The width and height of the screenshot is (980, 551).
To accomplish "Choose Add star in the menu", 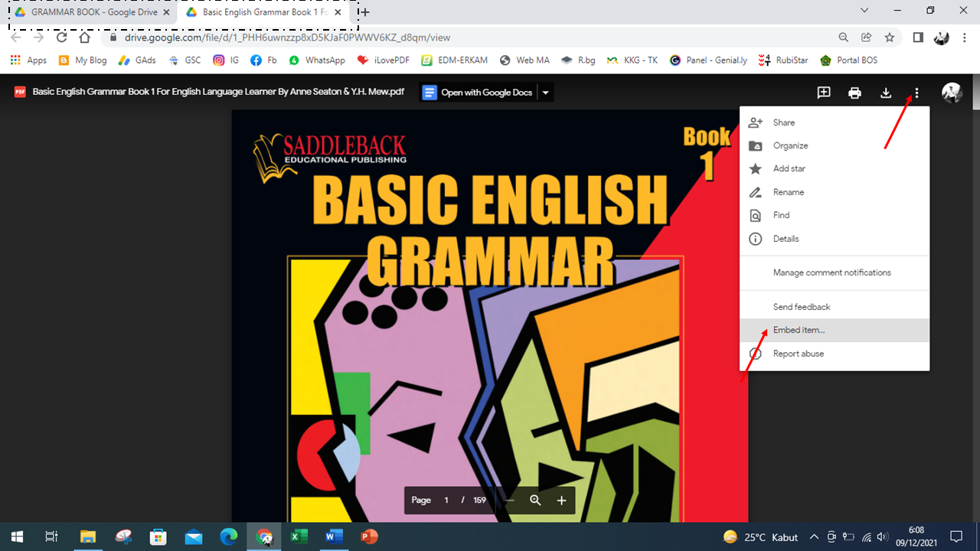I will coord(835,168).
